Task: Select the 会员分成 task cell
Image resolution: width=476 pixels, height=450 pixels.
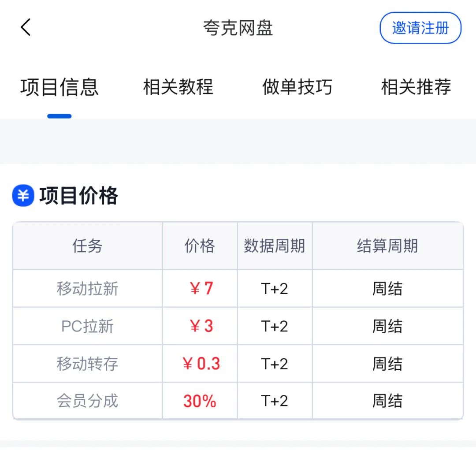Action: click(87, 401)
